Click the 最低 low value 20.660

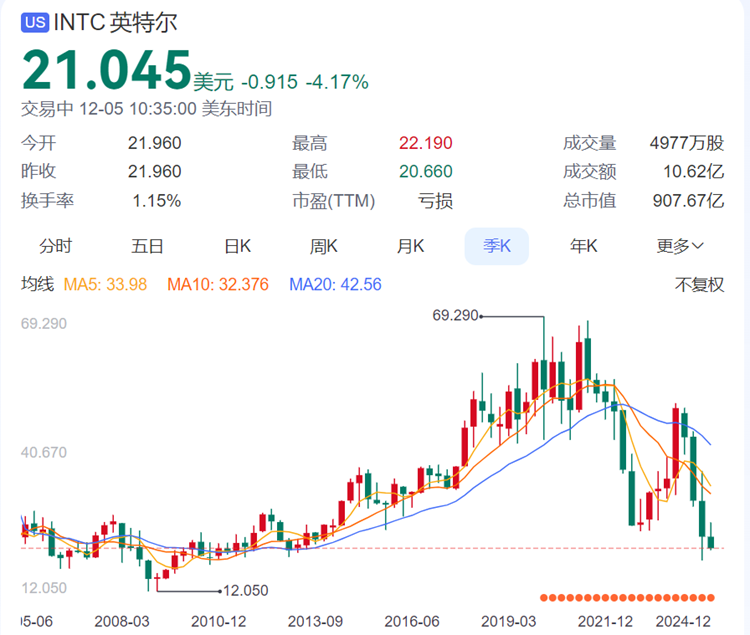tap(426, 171)
